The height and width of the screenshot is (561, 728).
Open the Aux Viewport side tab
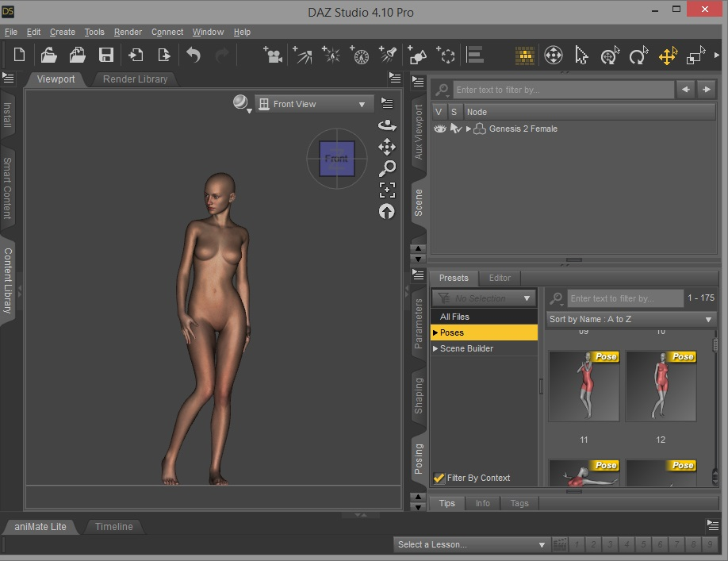pyautogui.click(x=418, y=133)
